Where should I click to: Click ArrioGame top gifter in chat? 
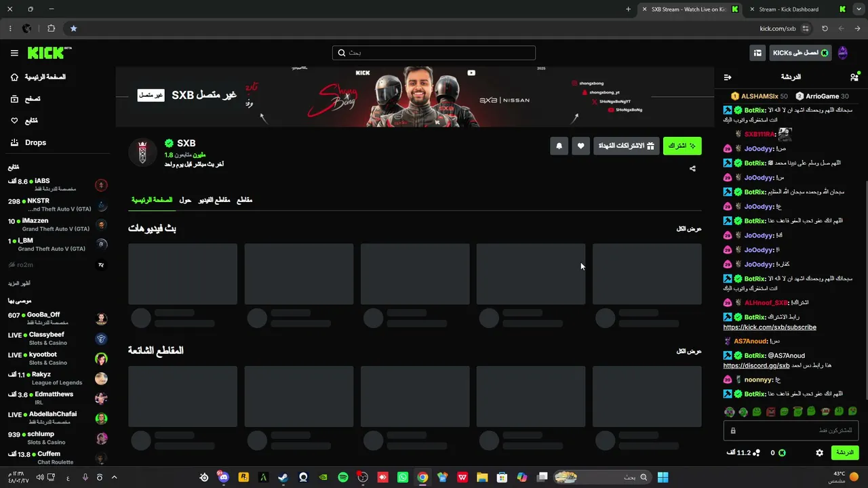coord(822,96)
